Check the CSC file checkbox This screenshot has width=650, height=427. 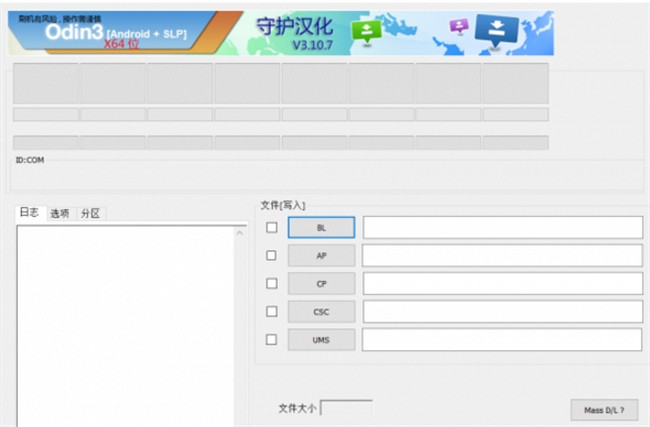[272, 311]
